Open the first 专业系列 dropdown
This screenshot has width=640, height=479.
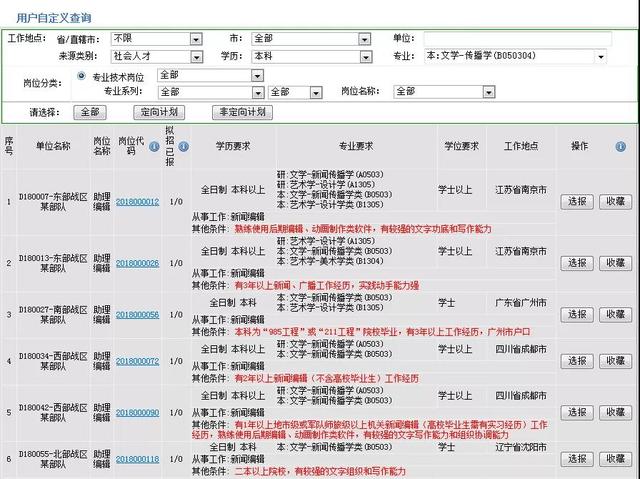click(211, 93)
